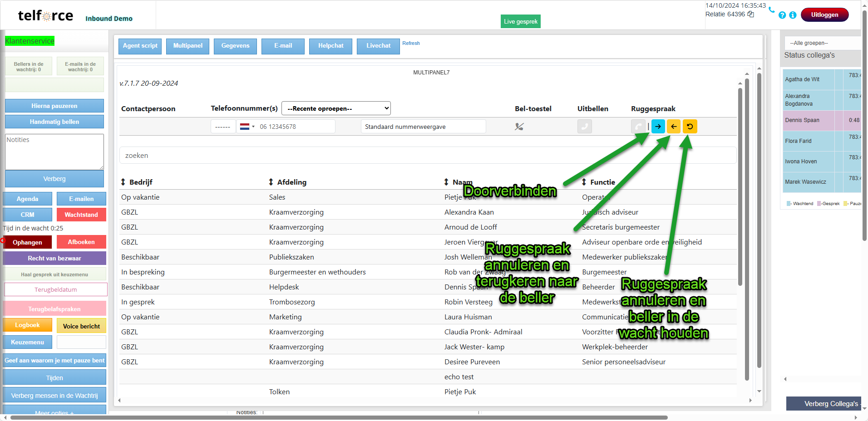
Task: Click the yellow circular-arrow hold caller button
Action: point(690,127)
